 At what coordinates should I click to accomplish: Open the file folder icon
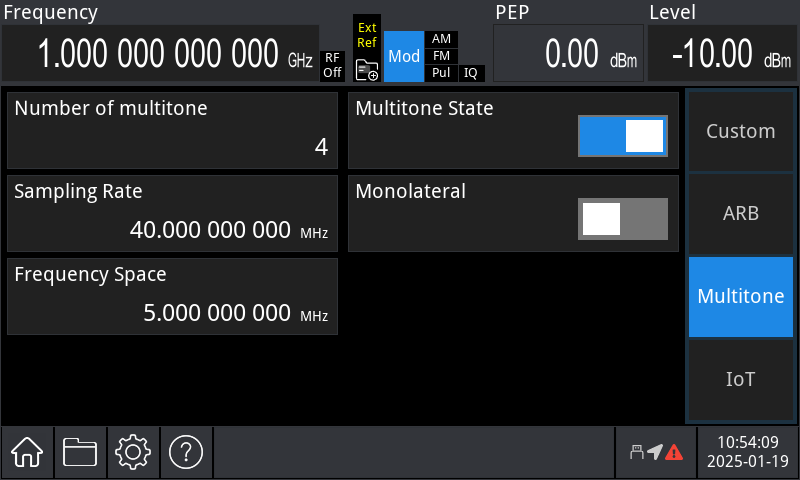[x=80, y=453]
